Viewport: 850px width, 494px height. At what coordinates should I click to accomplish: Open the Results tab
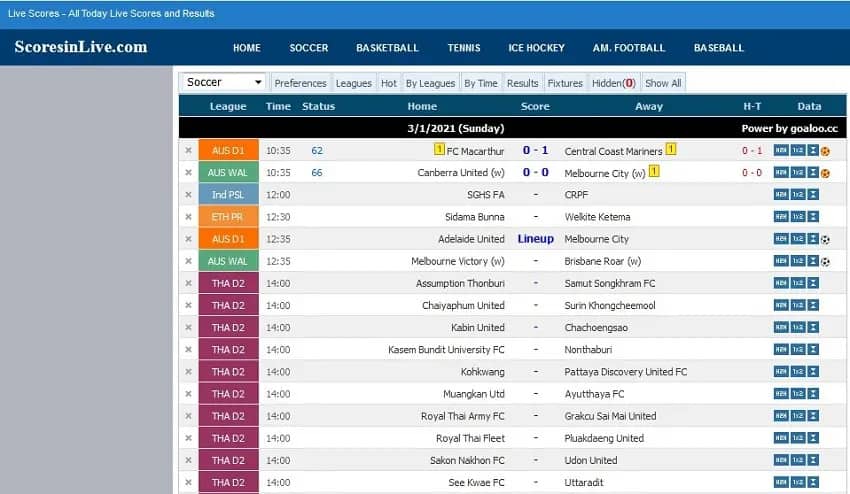[523, 83]
